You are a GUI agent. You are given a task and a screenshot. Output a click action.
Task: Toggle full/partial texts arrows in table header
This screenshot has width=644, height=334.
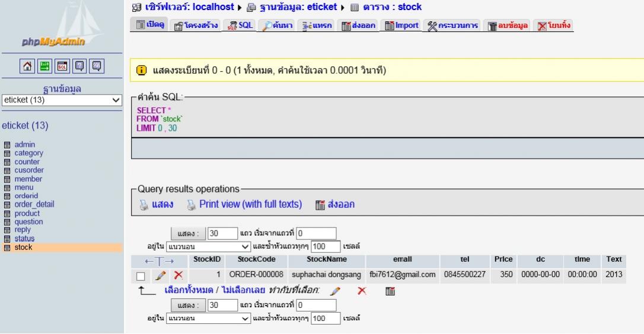160,261
